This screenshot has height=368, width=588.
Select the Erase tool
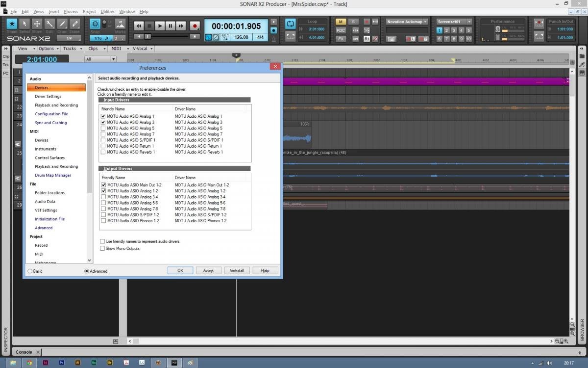click(74, 24)
